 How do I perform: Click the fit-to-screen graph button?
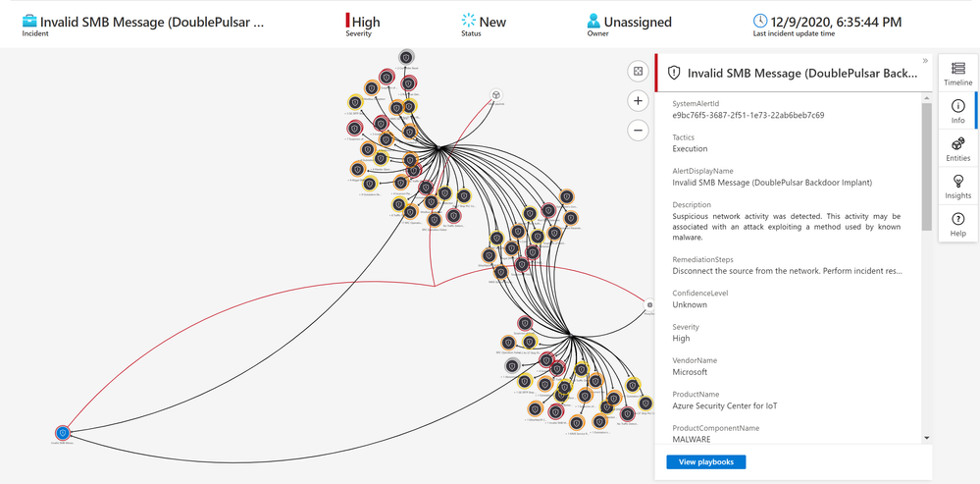pos(638,72)
